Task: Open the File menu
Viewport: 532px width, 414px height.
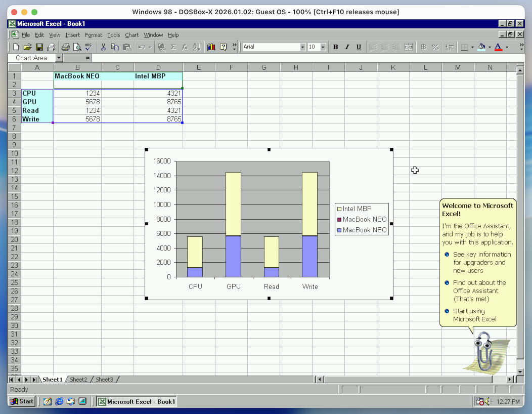Action: coord(26,35)
